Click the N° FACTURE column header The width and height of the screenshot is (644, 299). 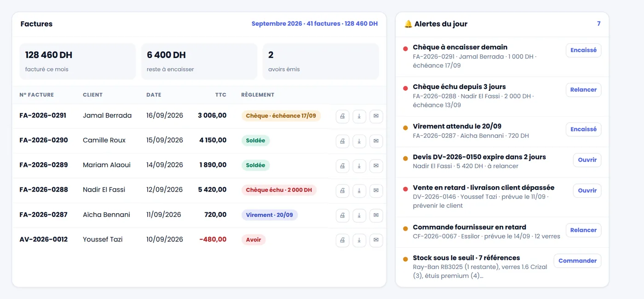pyautogui.click(x=37, y=95)
